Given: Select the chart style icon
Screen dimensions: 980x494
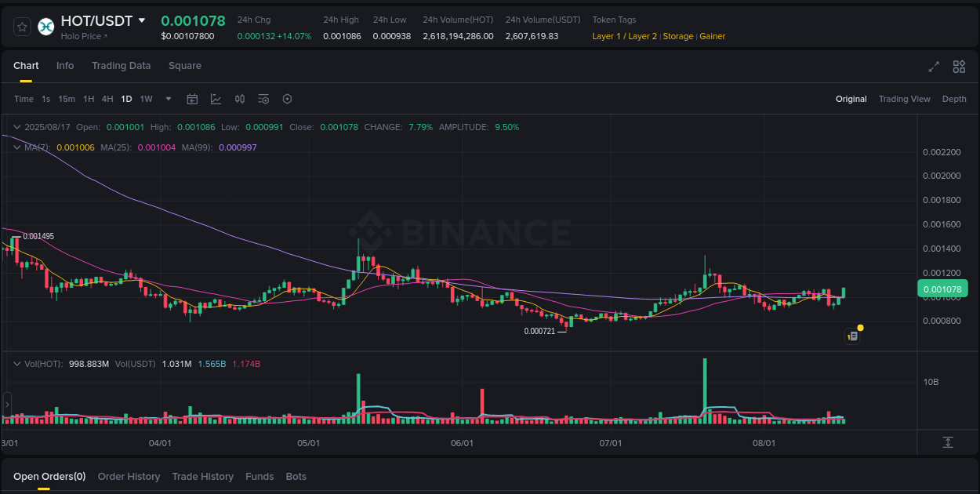Looking at the screenshot, I should [216, 99].
